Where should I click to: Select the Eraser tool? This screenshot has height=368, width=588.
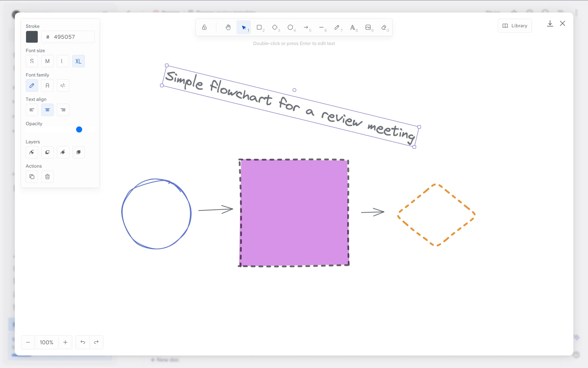pos(384,28)
